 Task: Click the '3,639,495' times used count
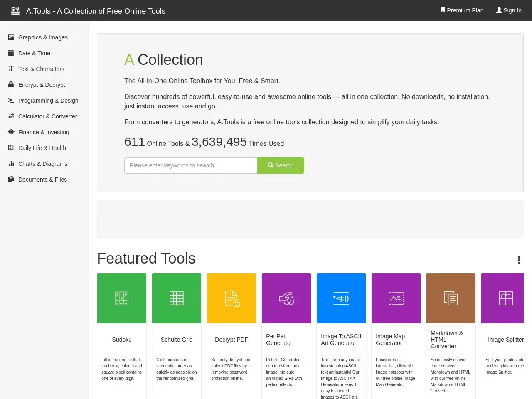219,142
